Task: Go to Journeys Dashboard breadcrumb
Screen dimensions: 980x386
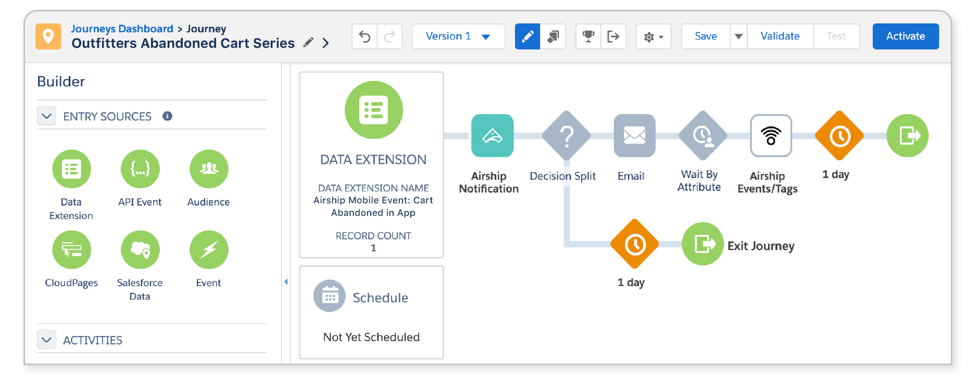Action: point(122,29)
